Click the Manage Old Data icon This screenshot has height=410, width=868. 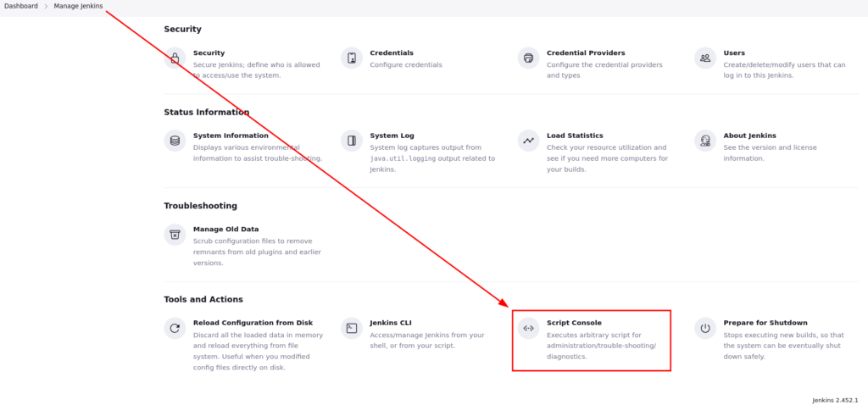[175, 235]
